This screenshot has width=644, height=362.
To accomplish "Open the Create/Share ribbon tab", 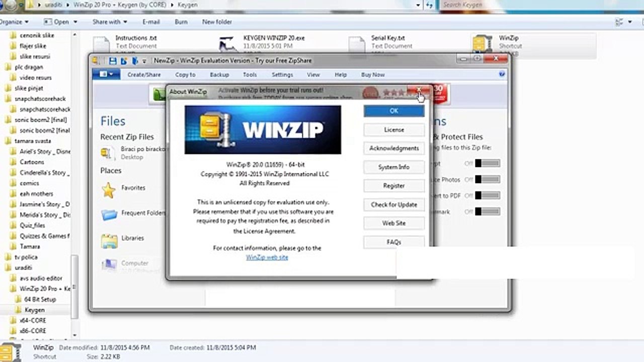I will point(144,74).
